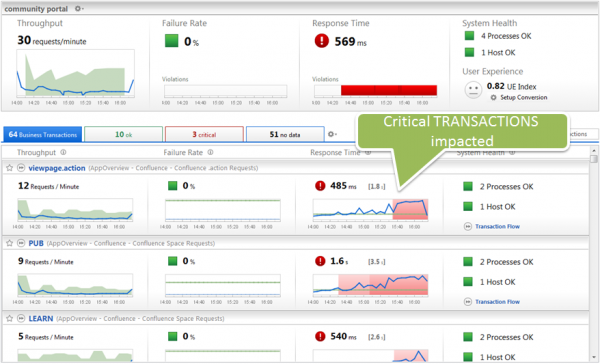
Task: Switch to the 3 critical tab
Action: (x=204, y=134)
